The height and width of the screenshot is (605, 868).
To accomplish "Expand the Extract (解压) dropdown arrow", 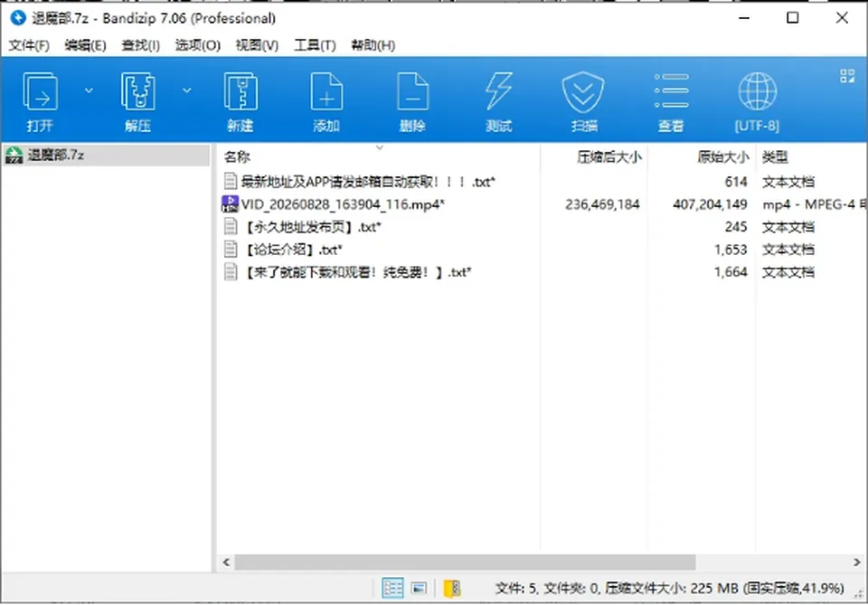I will coord(187,90).
